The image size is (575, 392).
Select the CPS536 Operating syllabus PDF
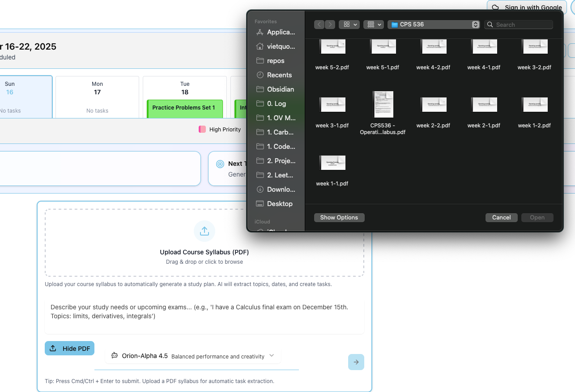[383, 113]
